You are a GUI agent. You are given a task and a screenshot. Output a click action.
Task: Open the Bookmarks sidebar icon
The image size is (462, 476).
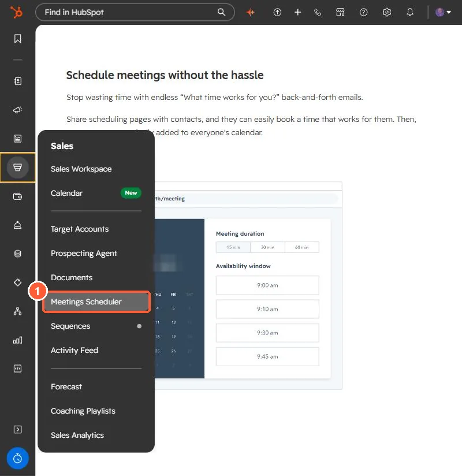pyautogui.click(x=17, y=39)
